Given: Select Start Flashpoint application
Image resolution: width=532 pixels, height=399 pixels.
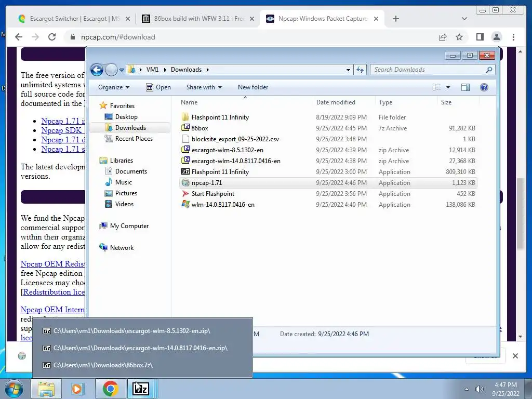Looking at the screenshot, I should [328, 194].
